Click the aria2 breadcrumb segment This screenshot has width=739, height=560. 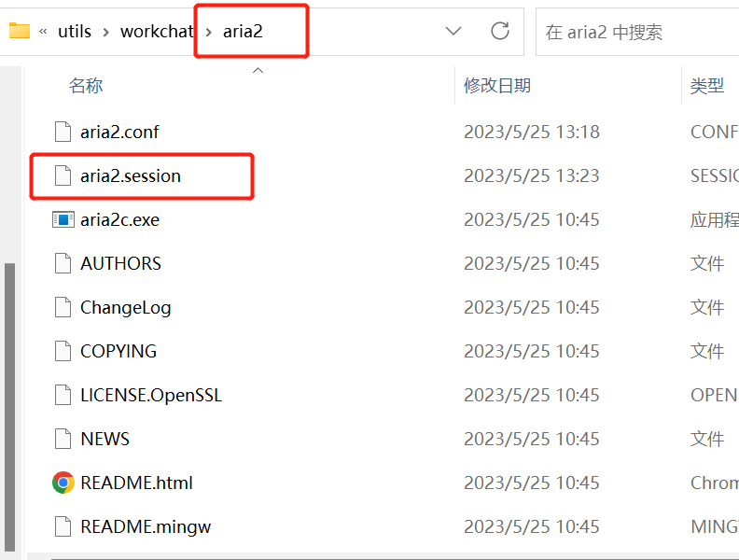(x=243, y=31)
